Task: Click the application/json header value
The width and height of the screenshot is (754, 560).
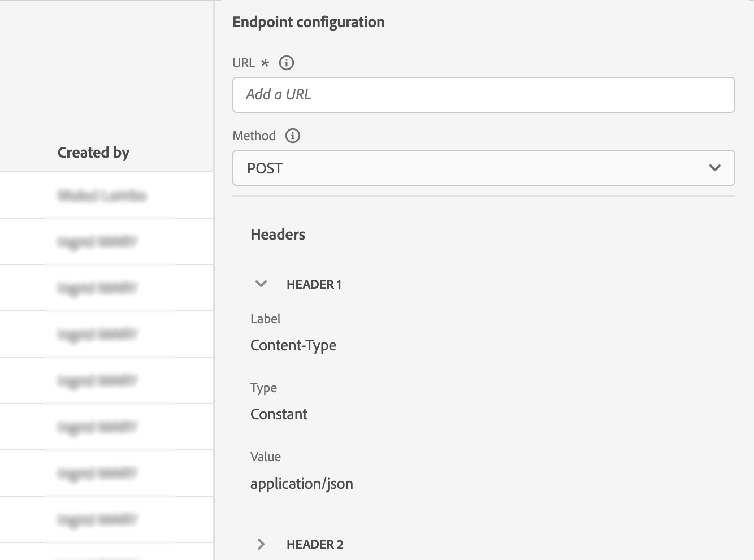Action: click(x=301, y=484)
